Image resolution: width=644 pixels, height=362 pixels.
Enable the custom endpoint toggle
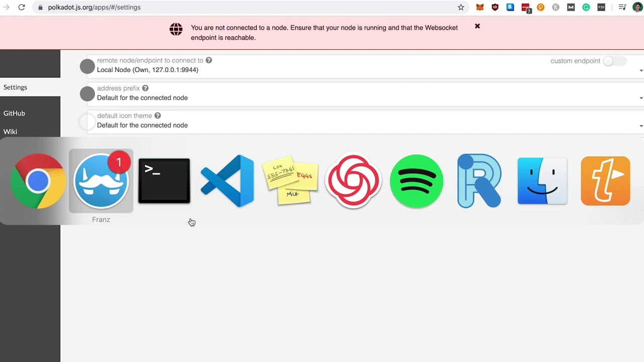tap(614, 61)
